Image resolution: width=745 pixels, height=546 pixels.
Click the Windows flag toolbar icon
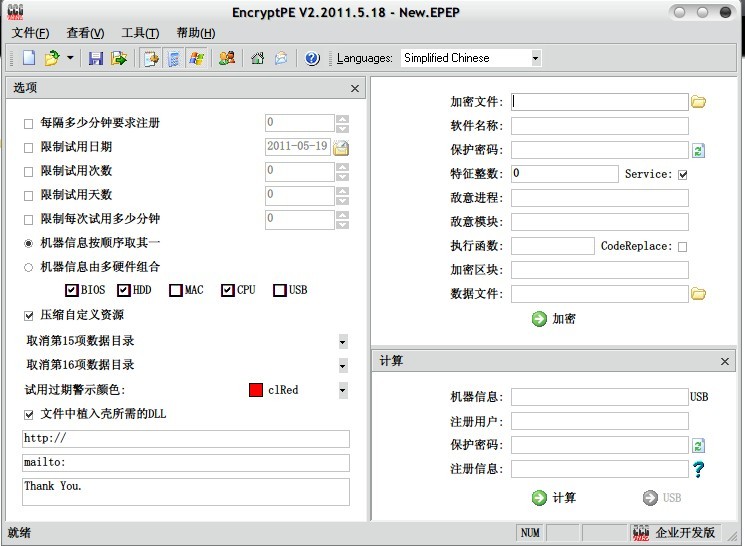click(196, 58)
